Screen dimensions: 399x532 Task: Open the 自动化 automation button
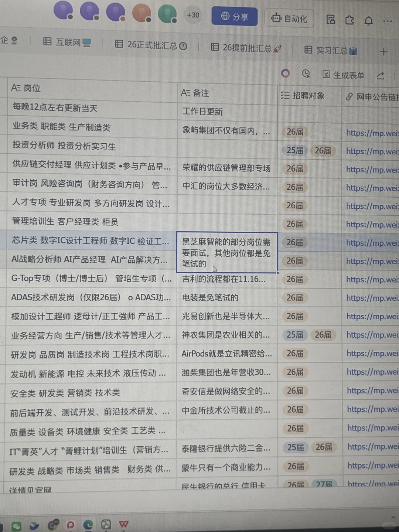(x=289, y=18)
